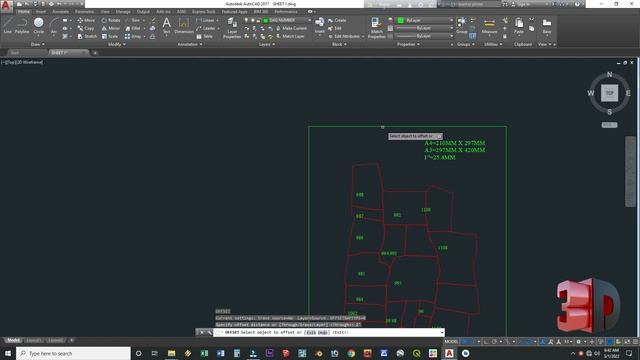Select the Line tool
The image size is (640, 360).
click(x=8, y=26)
